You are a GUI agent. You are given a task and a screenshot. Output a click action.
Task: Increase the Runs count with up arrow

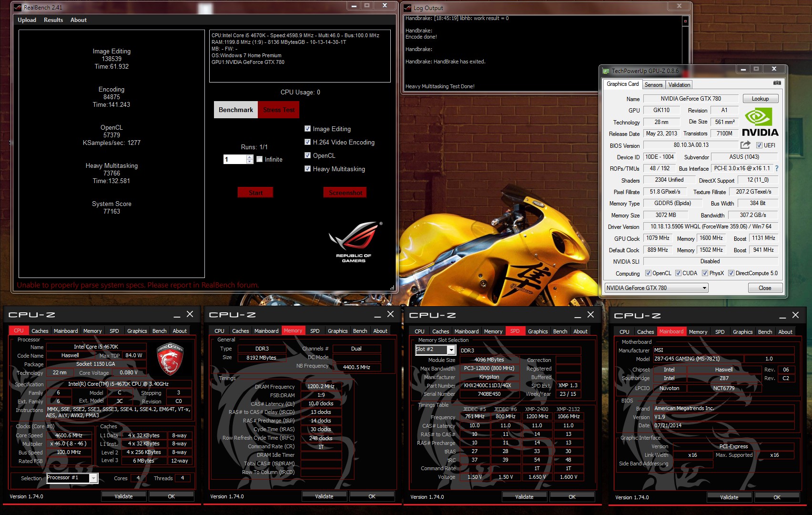coord(250,157)
